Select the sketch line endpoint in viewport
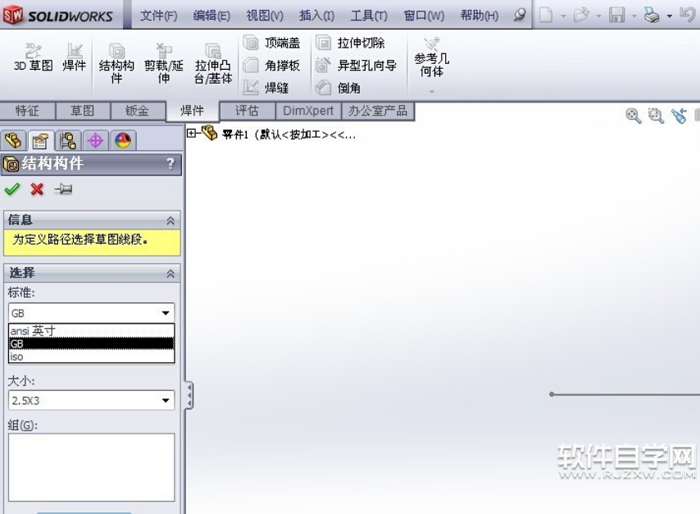 point(552,394)
